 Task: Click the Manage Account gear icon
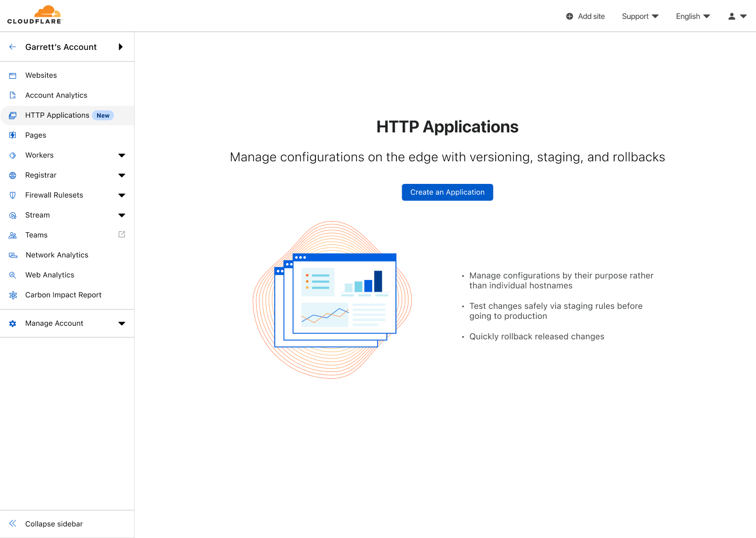click(13, 324)
